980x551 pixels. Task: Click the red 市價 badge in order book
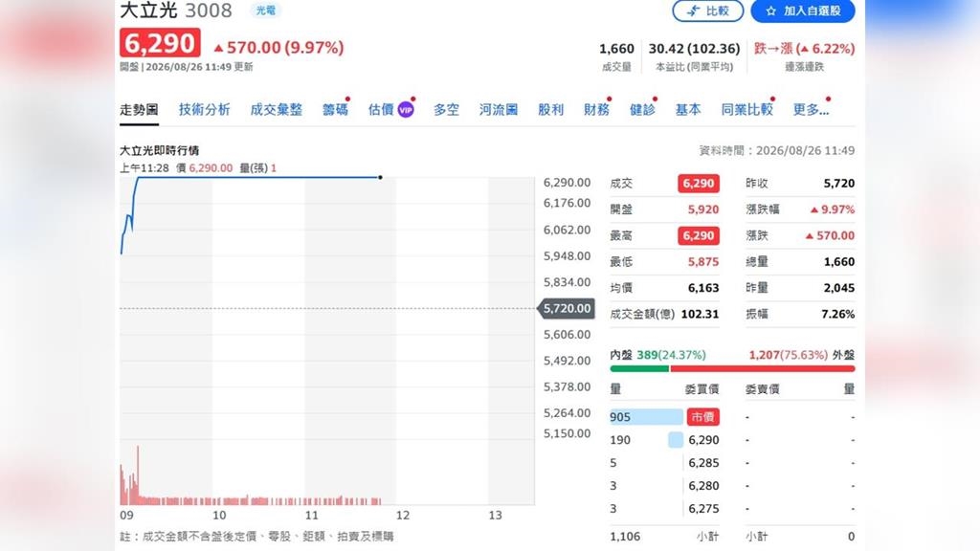tap(702, 417)
